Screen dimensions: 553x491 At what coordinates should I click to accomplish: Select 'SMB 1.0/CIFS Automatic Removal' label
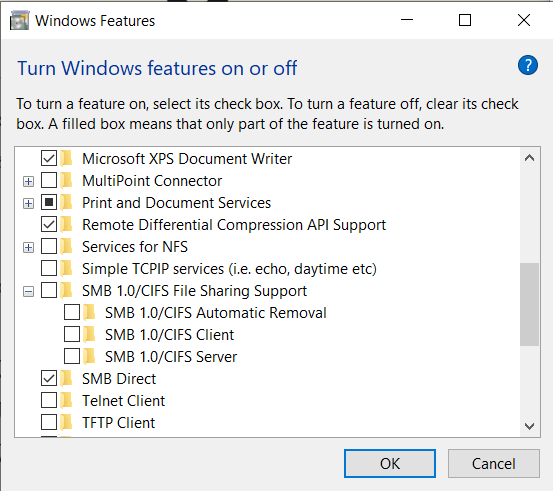tap(216, 313)
